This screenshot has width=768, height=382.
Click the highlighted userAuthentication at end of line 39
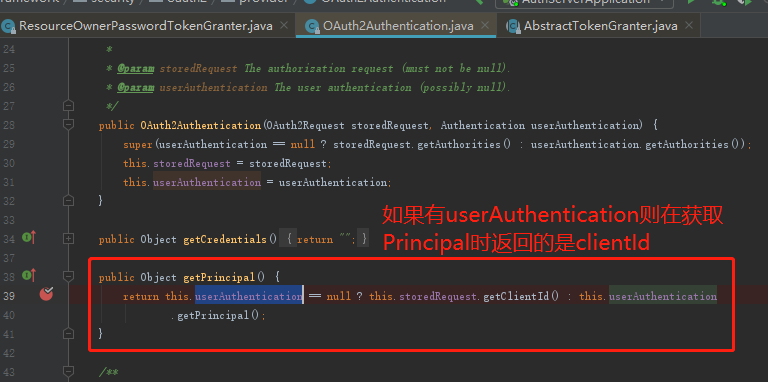click(x=663, y=296)
